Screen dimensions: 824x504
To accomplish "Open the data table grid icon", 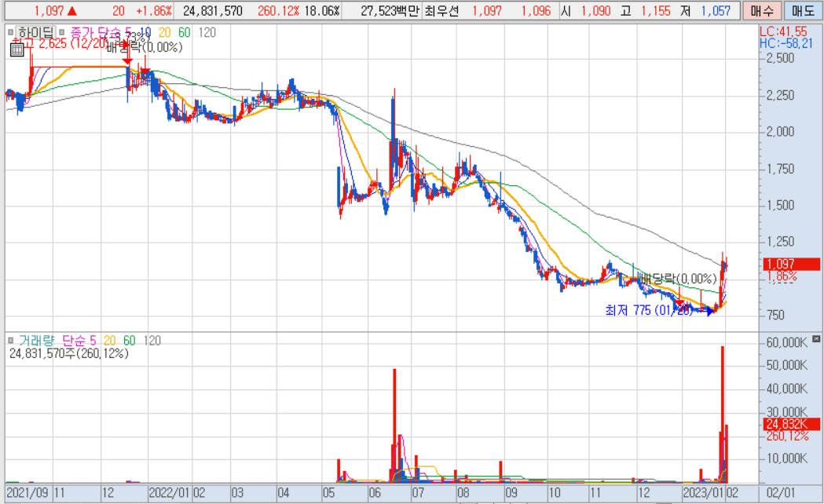I will tap(16, 50).
